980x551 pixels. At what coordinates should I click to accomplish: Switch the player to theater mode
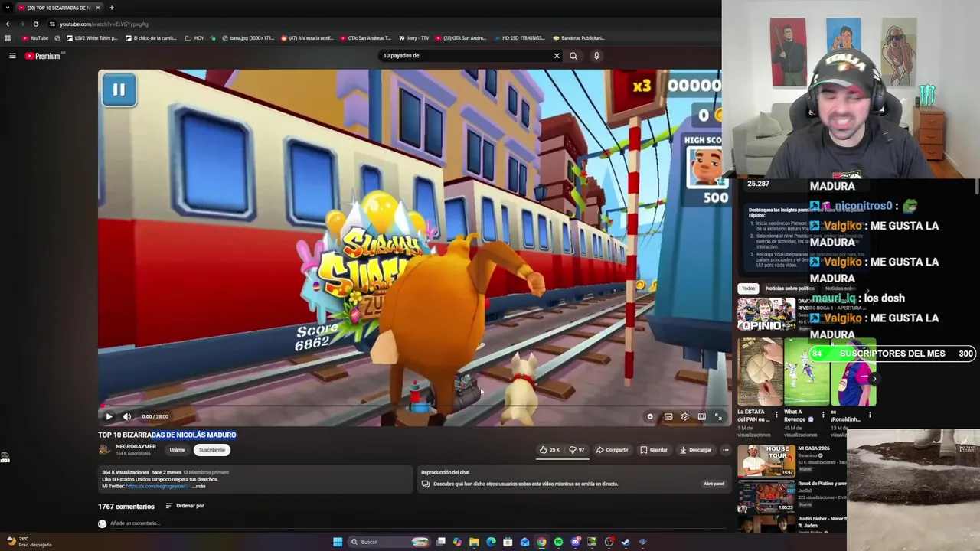(701, 416)
